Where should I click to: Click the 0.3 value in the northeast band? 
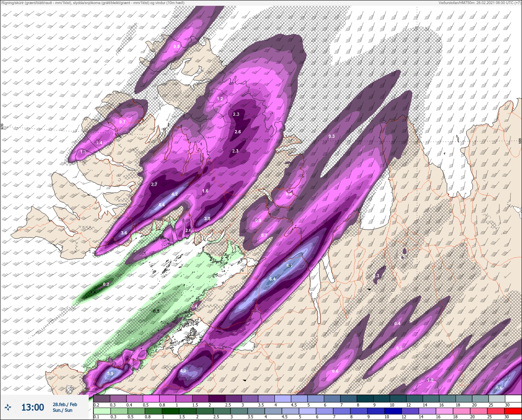pos(332,136)
